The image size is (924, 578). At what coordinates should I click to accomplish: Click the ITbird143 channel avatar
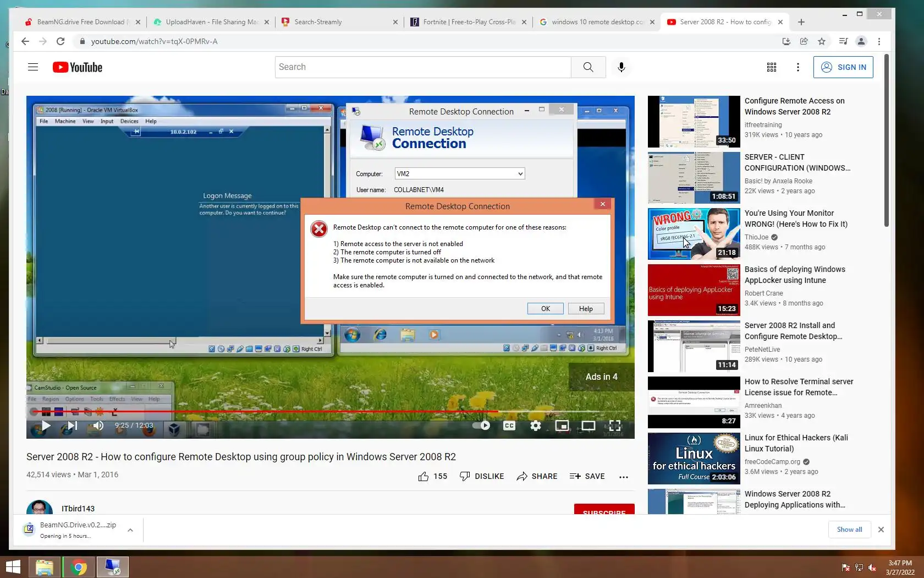40,507
